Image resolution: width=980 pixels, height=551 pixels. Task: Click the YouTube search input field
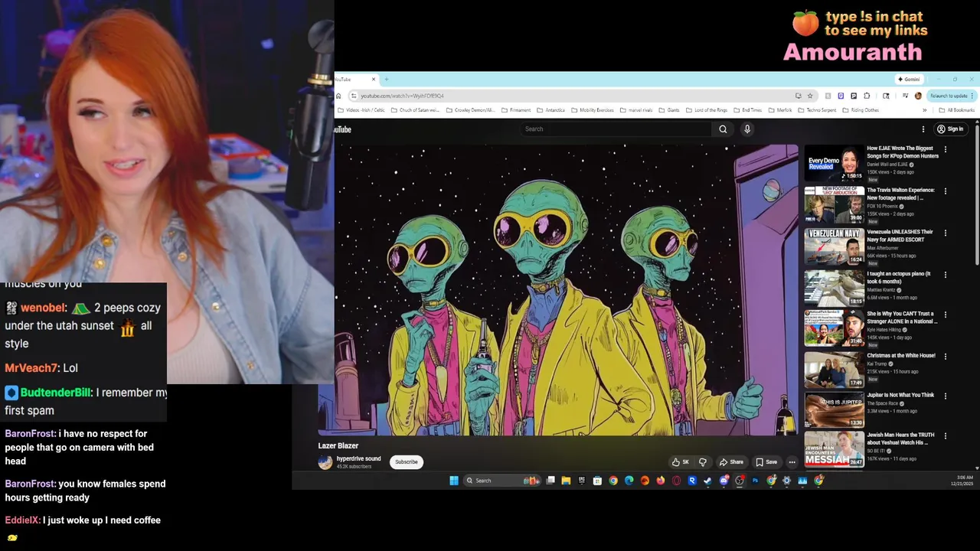(x=616, y=129)
